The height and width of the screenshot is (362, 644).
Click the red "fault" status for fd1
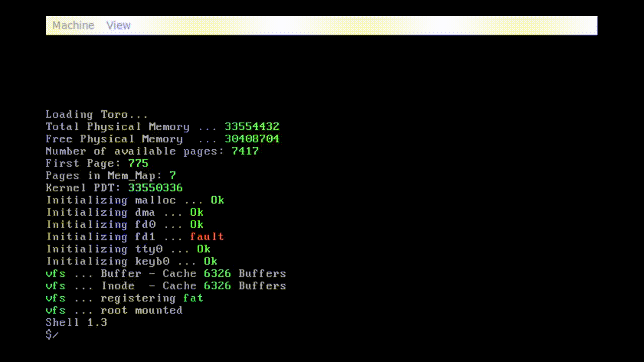coord(207,236)
